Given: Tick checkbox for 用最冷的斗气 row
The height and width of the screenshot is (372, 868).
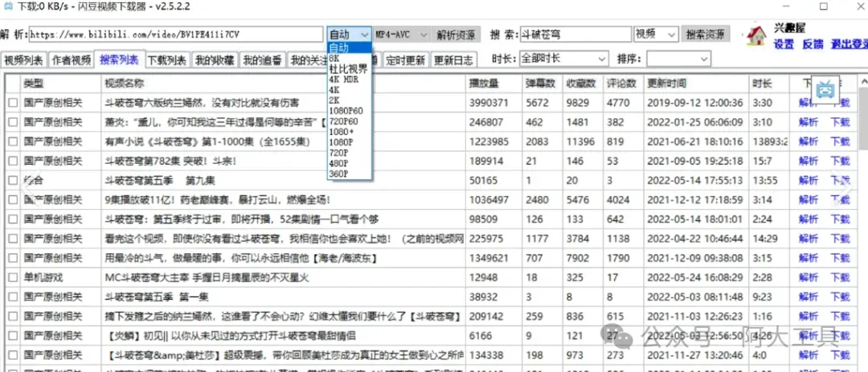Looking at the screenshot, I should tap(13, 258).
